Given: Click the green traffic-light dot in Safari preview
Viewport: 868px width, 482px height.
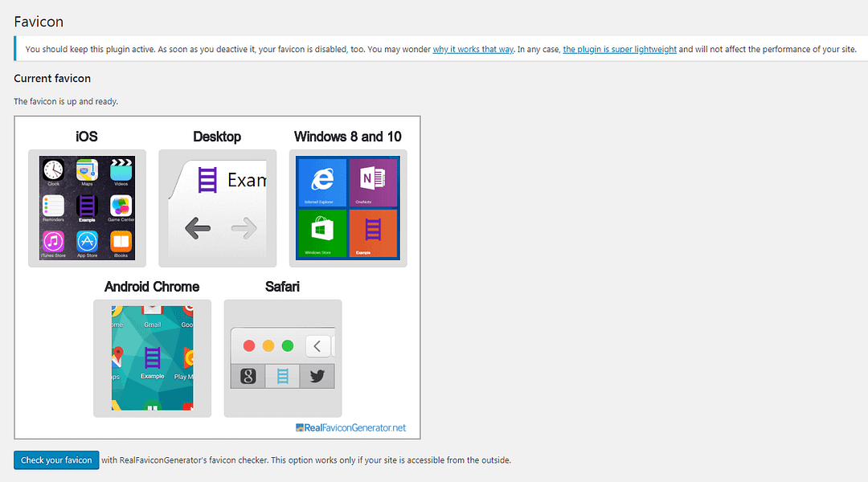Looking at the screenshot, I should 287,345.
